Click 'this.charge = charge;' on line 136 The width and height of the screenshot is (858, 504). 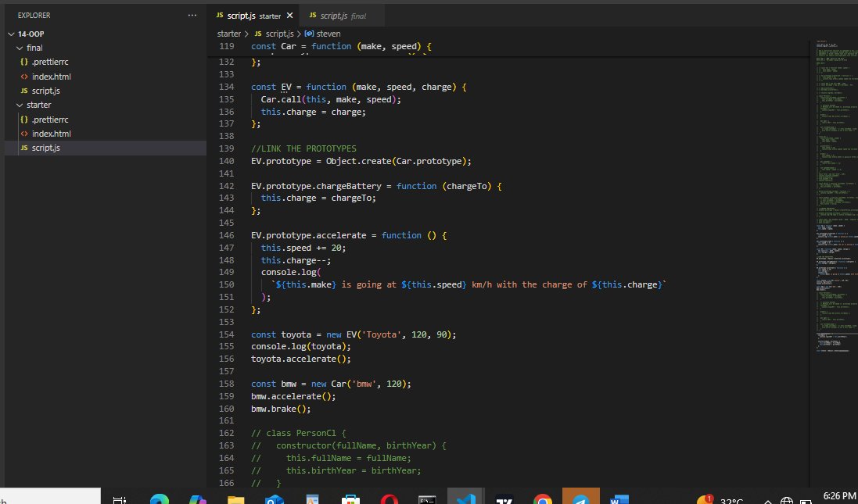pyautogui.click(x=314, y=112)
